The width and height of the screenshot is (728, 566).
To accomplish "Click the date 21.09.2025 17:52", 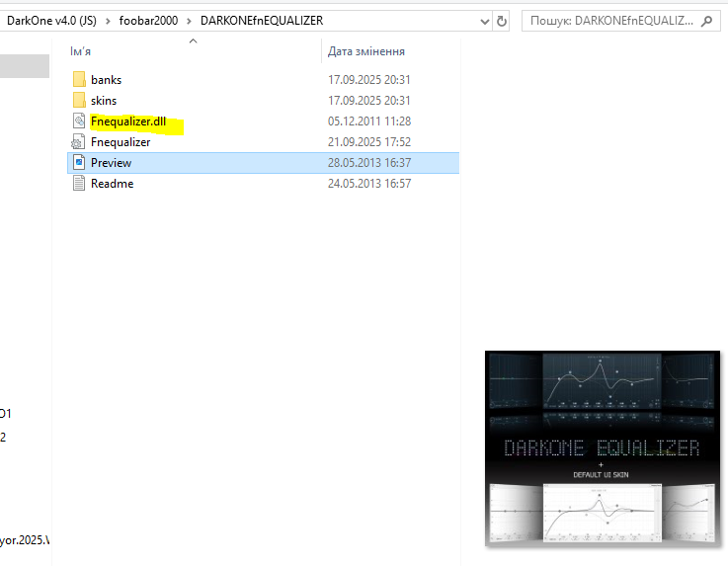I will tap(369, 142).
